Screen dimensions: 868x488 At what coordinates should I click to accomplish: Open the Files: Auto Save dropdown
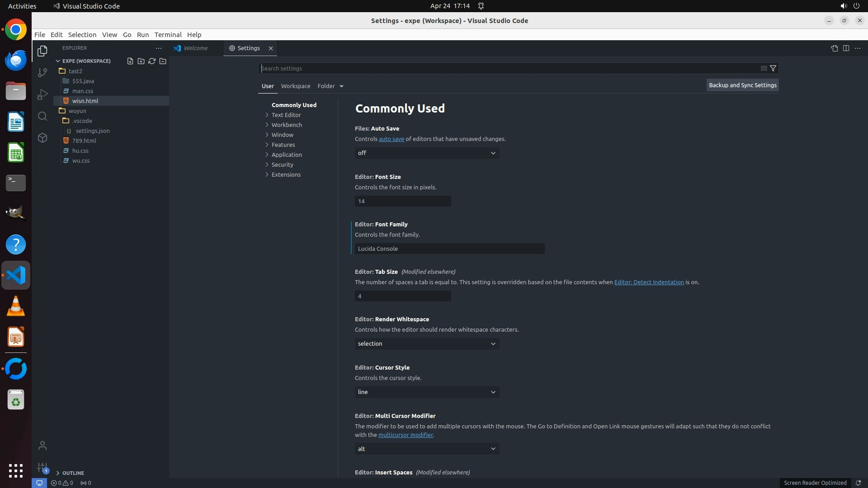pyautogui.click(x=427, y=153)
